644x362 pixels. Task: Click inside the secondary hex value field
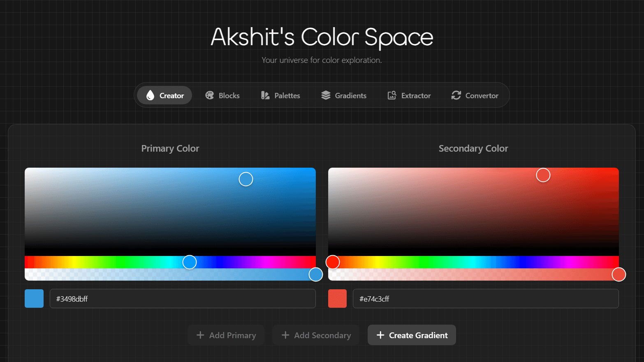point(486,298)
